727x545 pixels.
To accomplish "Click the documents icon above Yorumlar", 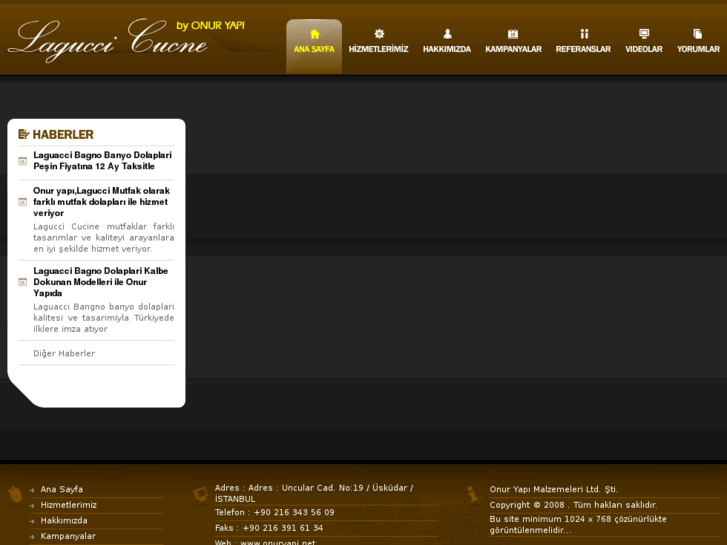I will [x=698, y=34].
